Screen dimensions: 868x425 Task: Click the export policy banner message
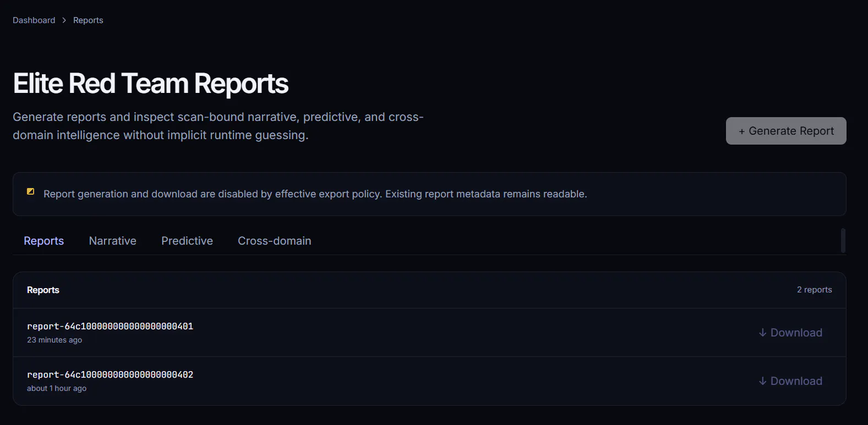[315, 194]
